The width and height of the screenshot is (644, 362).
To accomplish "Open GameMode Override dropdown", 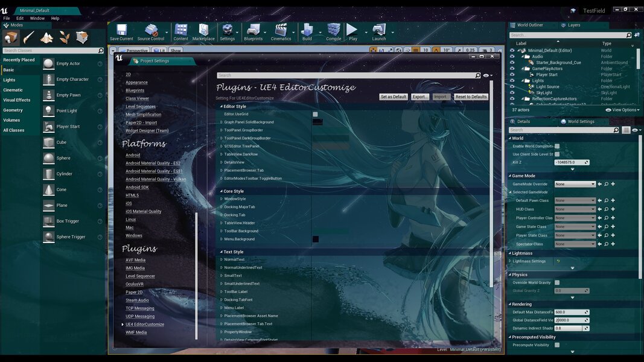I will click(x=575, y=184).
